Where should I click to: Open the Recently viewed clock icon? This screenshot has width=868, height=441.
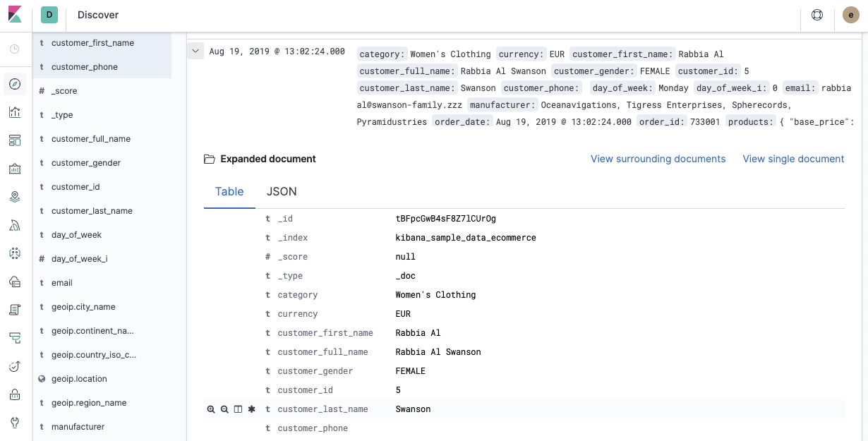tap(15, 49)
